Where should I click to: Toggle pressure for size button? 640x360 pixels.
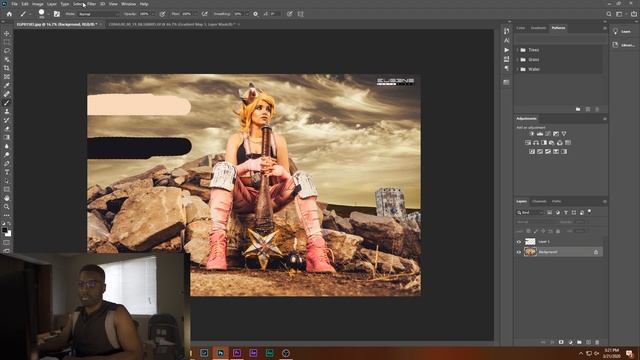[289, 14]
